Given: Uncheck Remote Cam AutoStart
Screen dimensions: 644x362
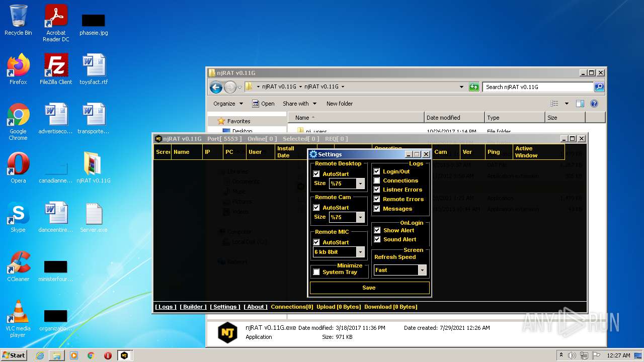Looking at the screenshot, I should pyautogui.click(x=316, y=208).
